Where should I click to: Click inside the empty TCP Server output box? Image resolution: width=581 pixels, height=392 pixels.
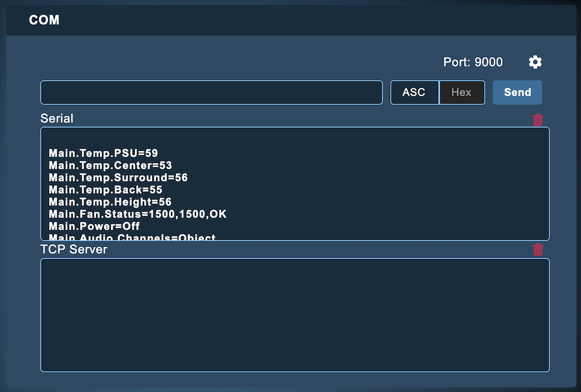pyautogui.click(x=295, y=315)
